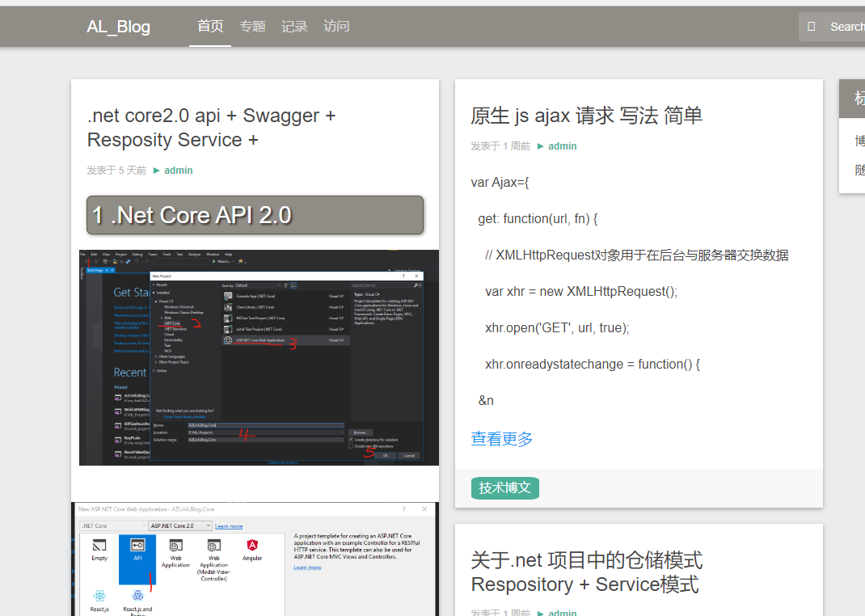Open the .net core2.0 api + Swagger article title

[x=211, y=128]
